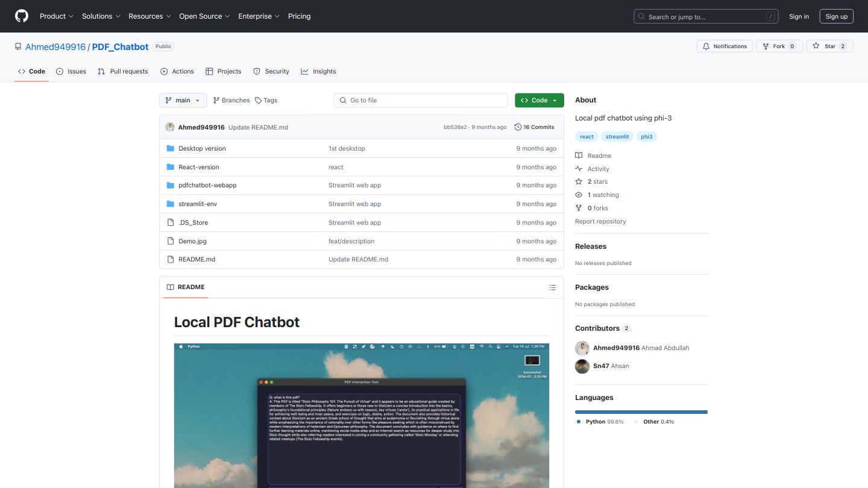Click Ahmed949916 avatar in Contributors

coord(582,348)
